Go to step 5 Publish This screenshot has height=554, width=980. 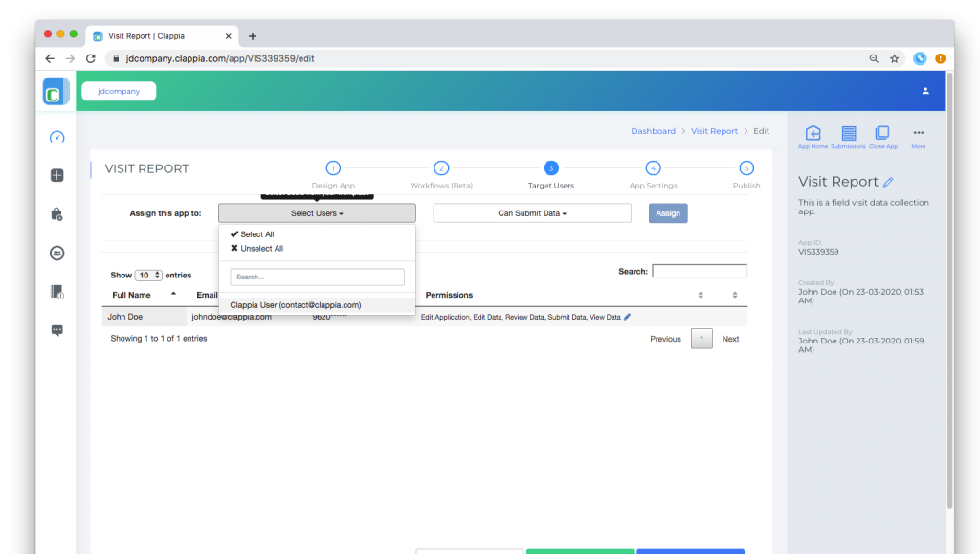(x=746, y=175)
